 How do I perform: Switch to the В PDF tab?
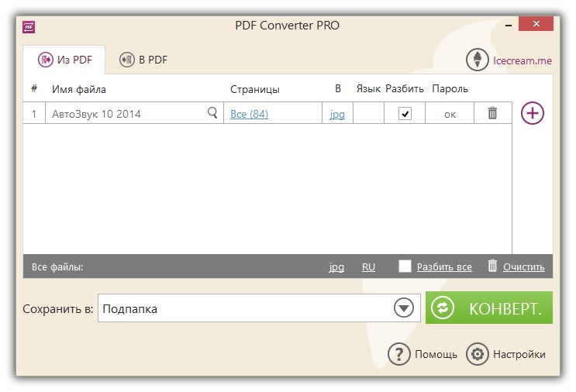[143, 60]
